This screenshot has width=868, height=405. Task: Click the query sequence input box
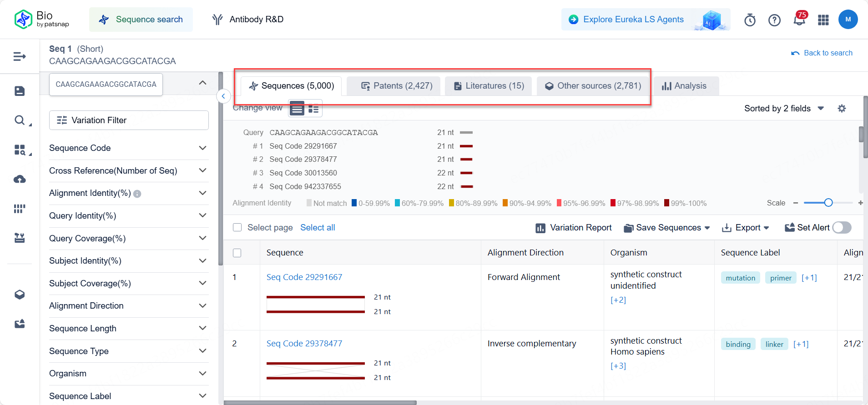coord(106,85)
